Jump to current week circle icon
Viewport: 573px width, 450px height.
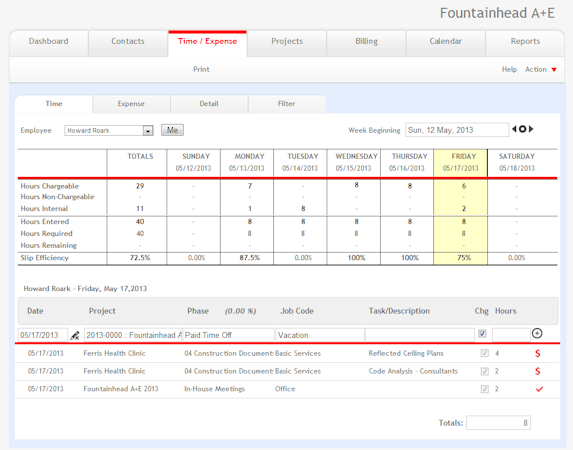click(x=523, y=129)
